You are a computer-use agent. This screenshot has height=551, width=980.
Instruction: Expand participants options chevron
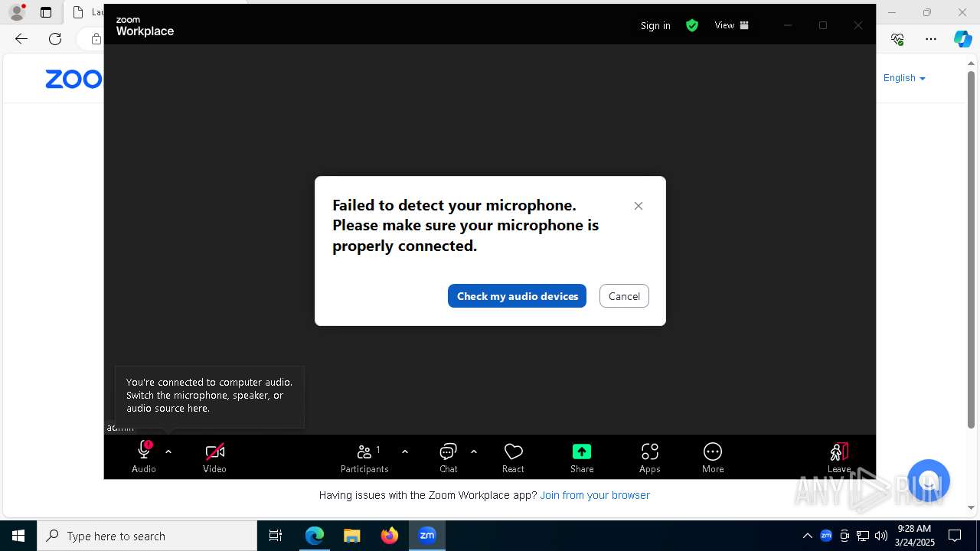click(405, 452)
